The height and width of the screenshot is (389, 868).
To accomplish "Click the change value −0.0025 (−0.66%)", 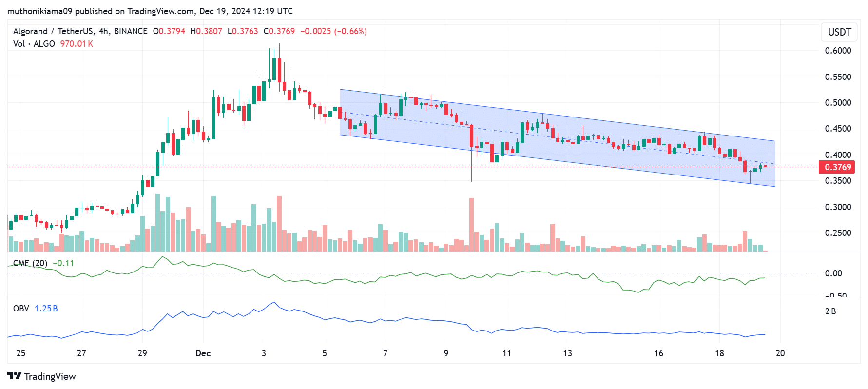I will [x=334, y=31].
